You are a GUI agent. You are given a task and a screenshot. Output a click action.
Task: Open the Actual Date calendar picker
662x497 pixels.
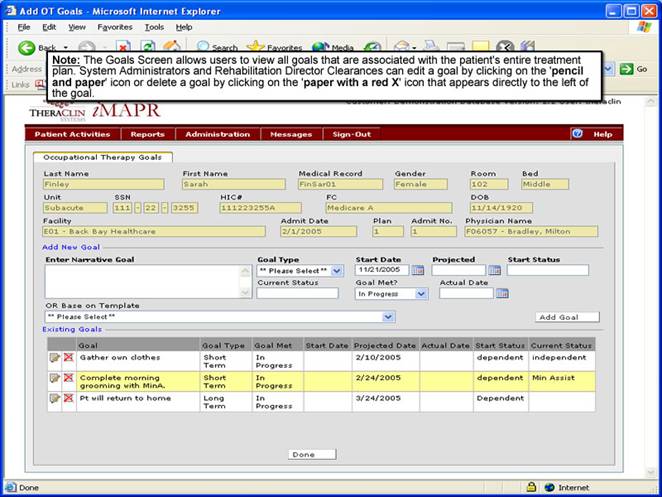tap(502, 293)
